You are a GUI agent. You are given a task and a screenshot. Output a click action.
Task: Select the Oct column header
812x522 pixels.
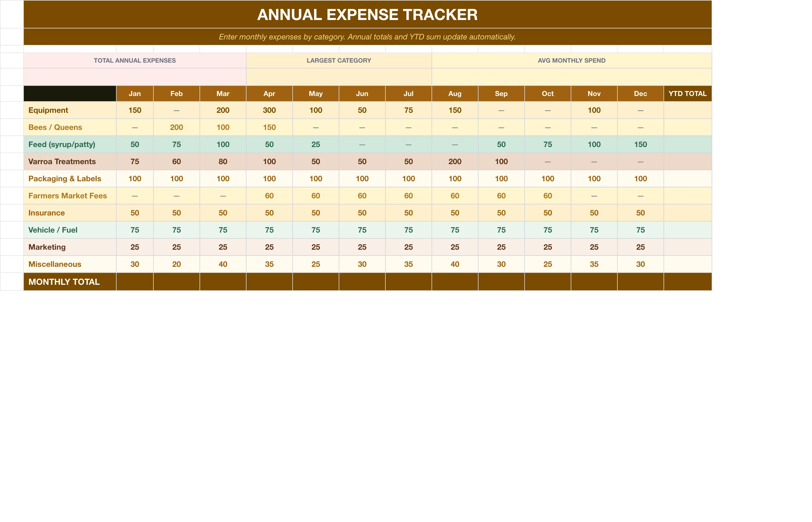(x=548, y=94)
